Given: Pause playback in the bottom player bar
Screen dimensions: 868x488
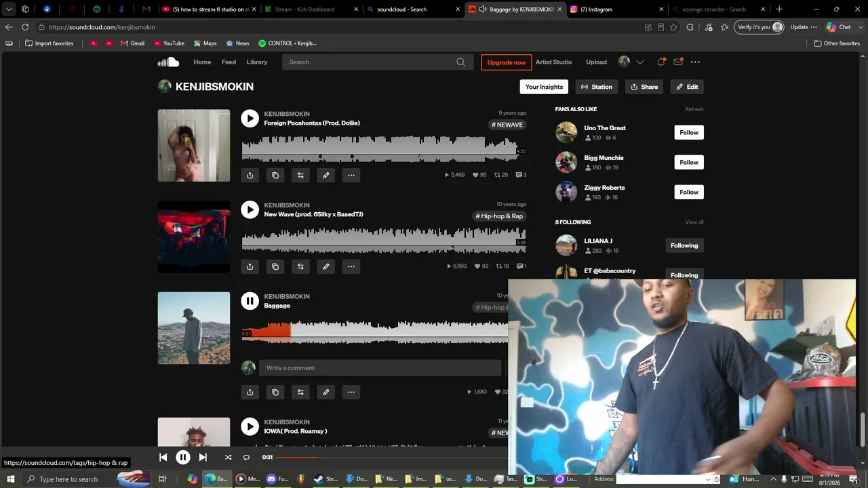Looking at the screenshot, I should click(x=182, y=457).
